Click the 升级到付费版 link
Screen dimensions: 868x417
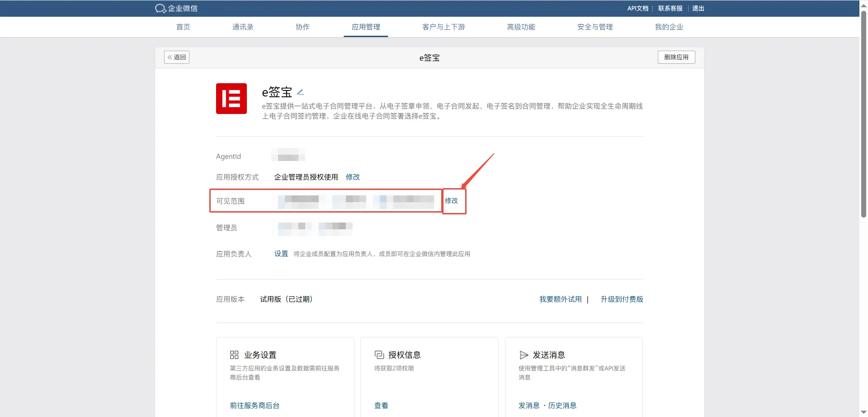[622, 299]
